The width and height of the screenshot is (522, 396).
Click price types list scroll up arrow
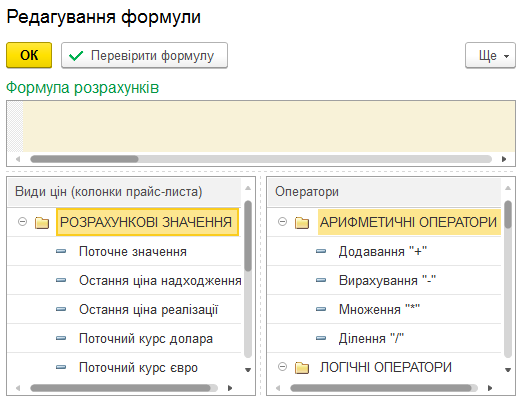coord(248,188)
